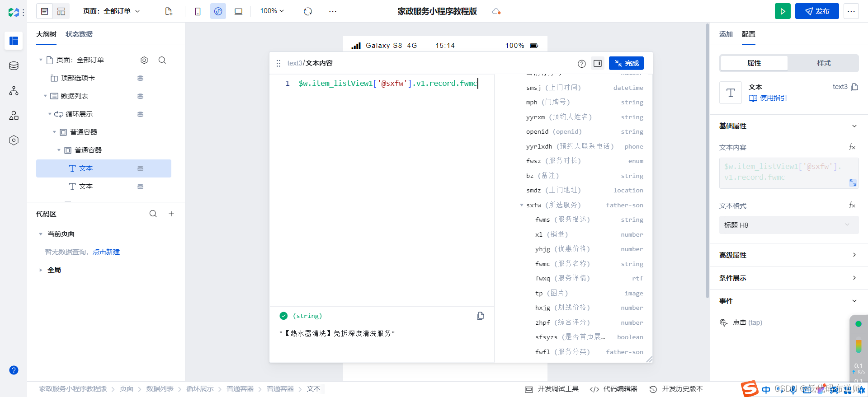Open the users and roles sidebar icon
The height and width of the screenshot is (397, 868).
point(14,116)
